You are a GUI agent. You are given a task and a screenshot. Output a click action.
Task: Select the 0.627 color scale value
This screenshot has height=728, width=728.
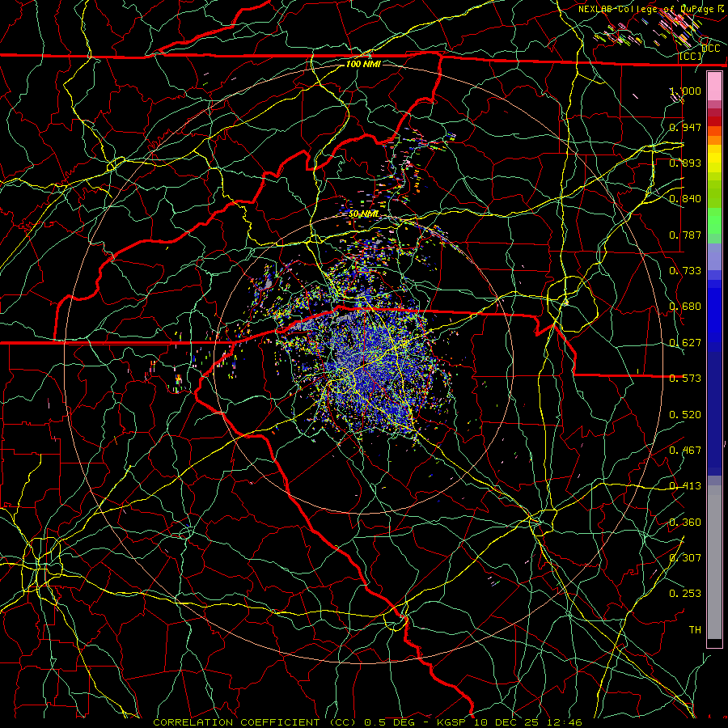click(x=685, y=343)
